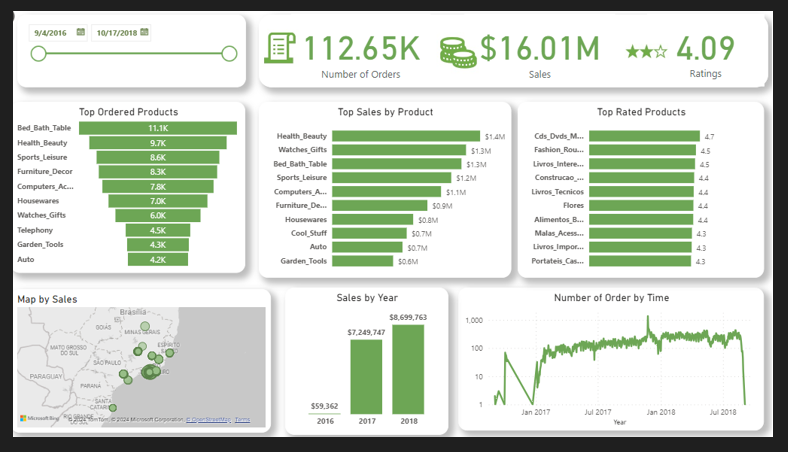Open the OpenStreetMap link on the map
This screenshot has width=788, height=452.
209,419
